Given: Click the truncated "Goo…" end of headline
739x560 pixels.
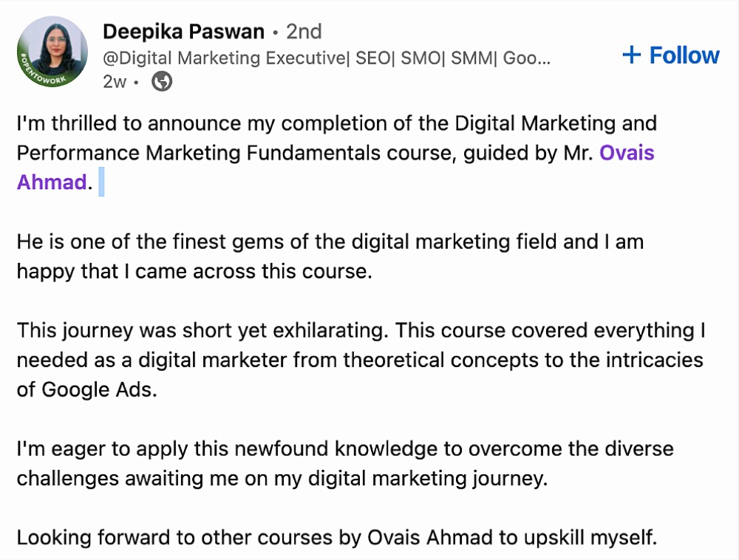Looking at the screenshot, I should tap(526, 58).
